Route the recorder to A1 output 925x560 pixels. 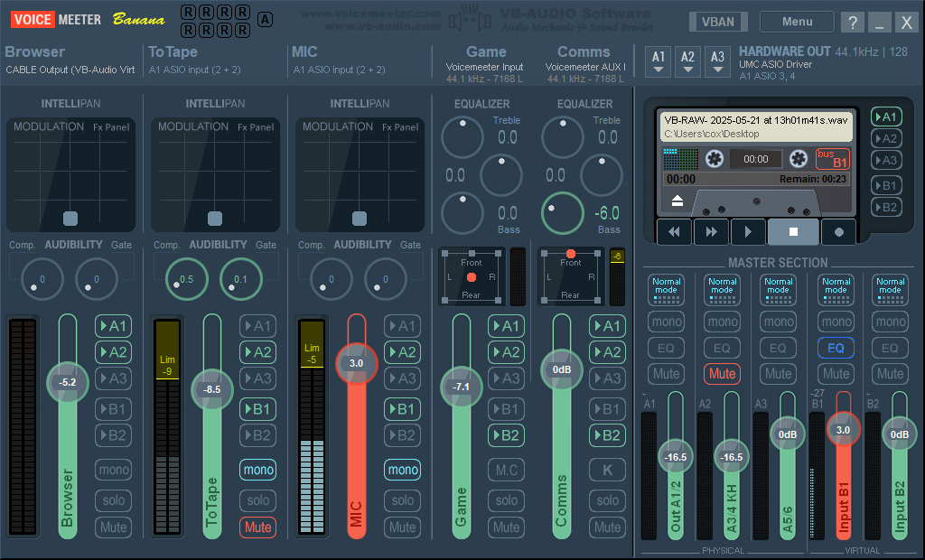(886, 117)
